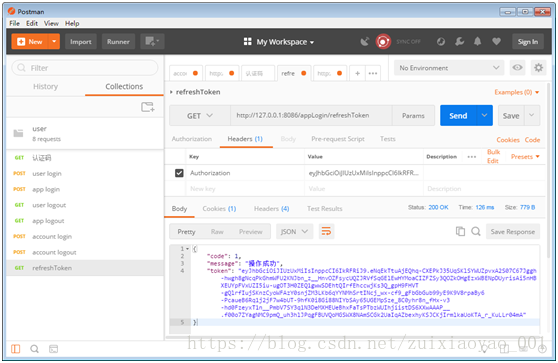Open the tab options ellipsis menu
This screenshot has width=558, height=363.
click(x=373, y=73)
